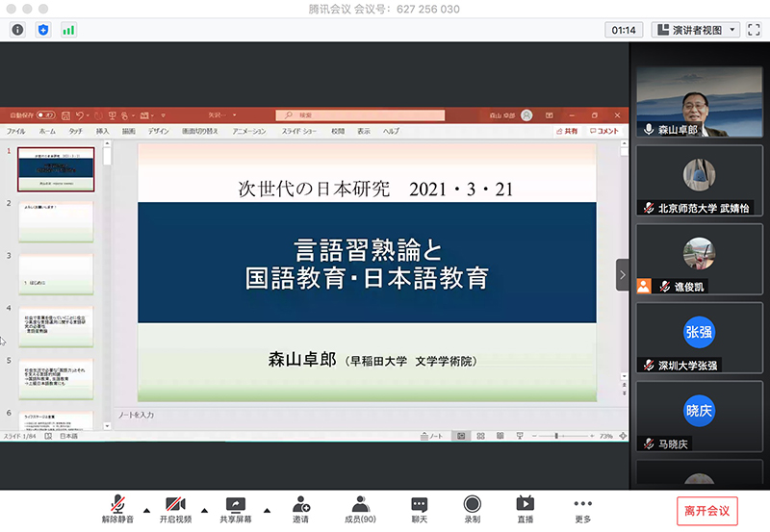Screen dimensions: 770x532
Task: Click the fullscreen icon at top right
Action: click(755, 30)
